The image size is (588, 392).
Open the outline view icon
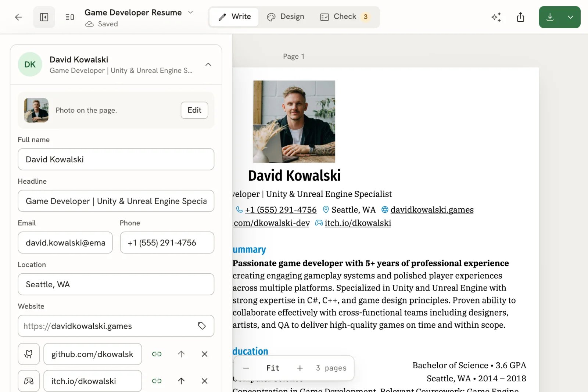pyautogui.click(x=70, y=17)
